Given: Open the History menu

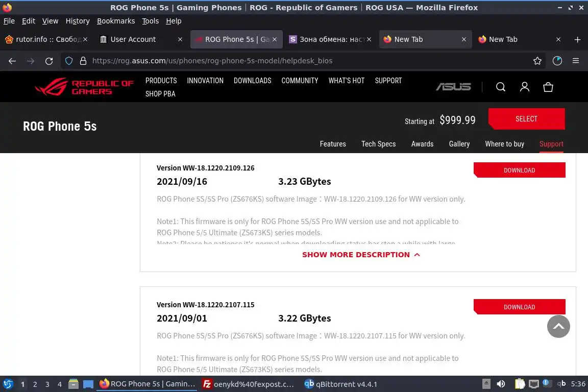Looking at the screenshot, I should point(78,21).
